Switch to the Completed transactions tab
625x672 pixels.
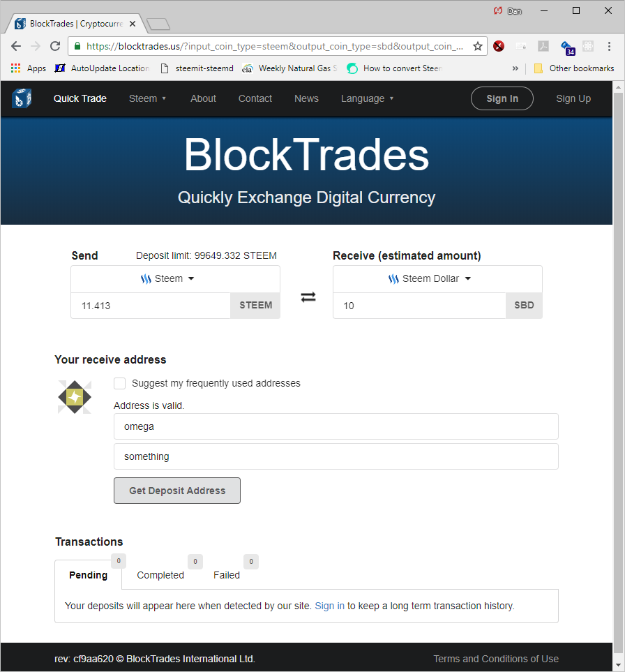click(x=160, y=575)
